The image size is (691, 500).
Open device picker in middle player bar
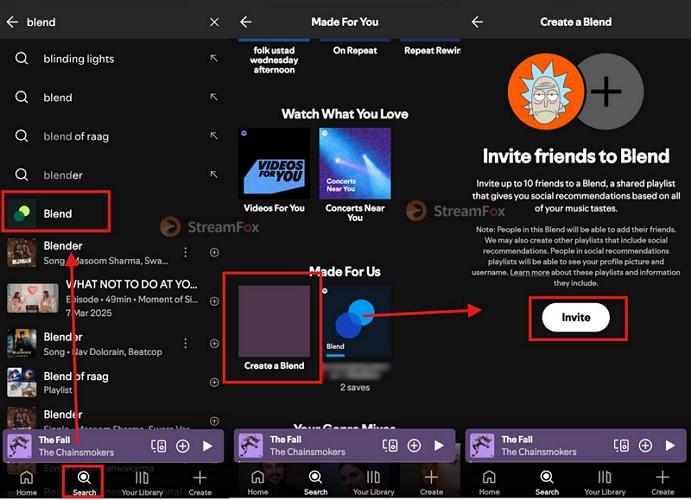(x=390, y=446)
